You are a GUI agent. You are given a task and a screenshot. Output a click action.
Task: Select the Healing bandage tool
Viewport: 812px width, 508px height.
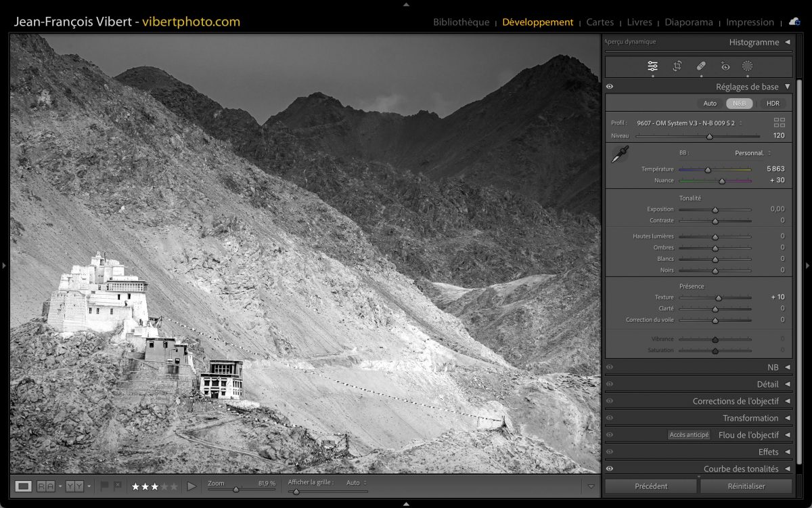click(x=701, y=66)
